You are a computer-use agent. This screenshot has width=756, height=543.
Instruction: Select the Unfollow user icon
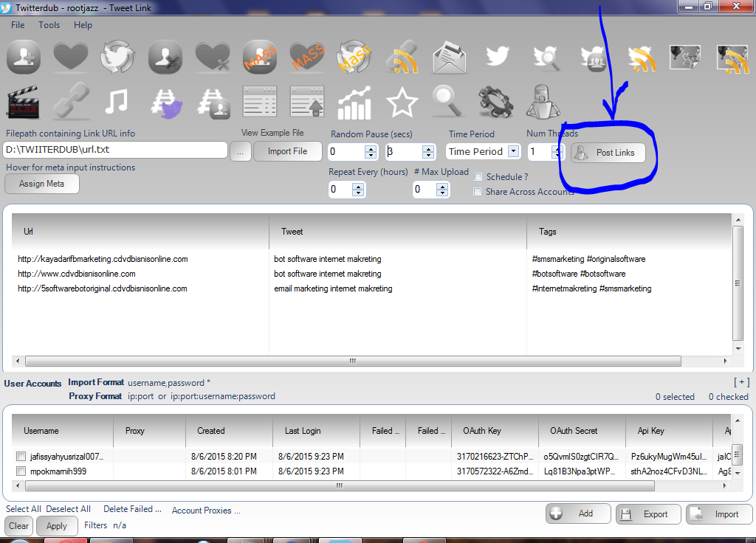[165, 57]
